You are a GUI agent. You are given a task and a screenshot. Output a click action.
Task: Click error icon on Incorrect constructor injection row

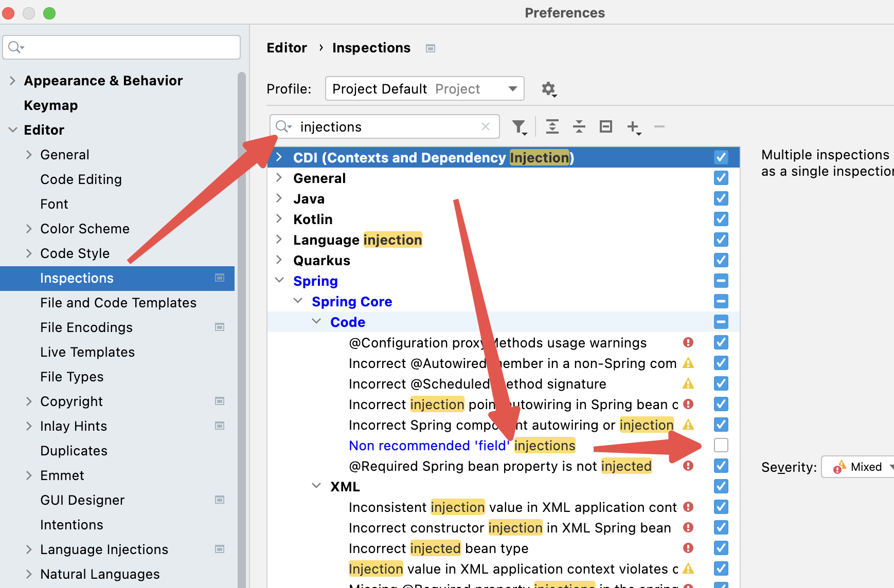click(x=688, y=527)
